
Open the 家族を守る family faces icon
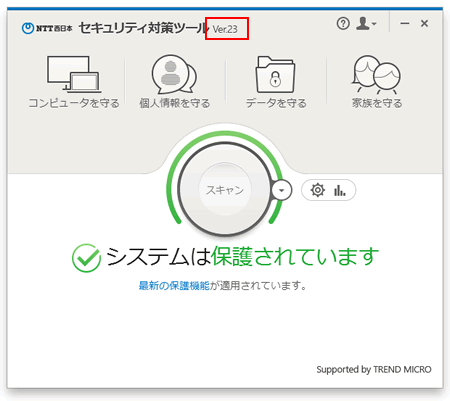376,75
